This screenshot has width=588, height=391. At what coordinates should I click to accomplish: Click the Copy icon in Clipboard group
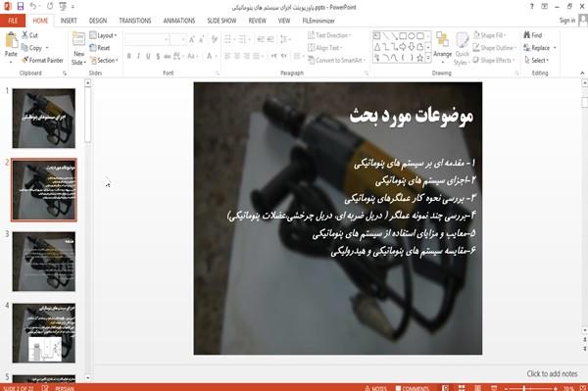pos(24,48)
